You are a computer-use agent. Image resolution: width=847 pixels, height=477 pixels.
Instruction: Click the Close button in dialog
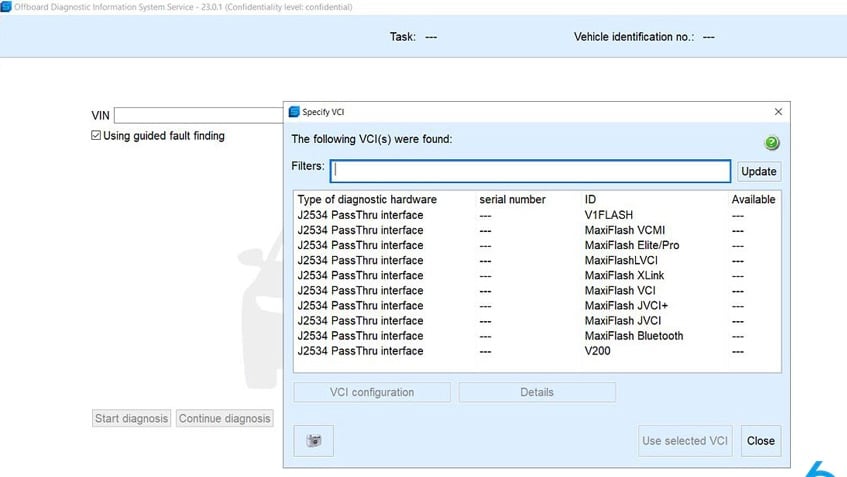(x=760, y=441)
